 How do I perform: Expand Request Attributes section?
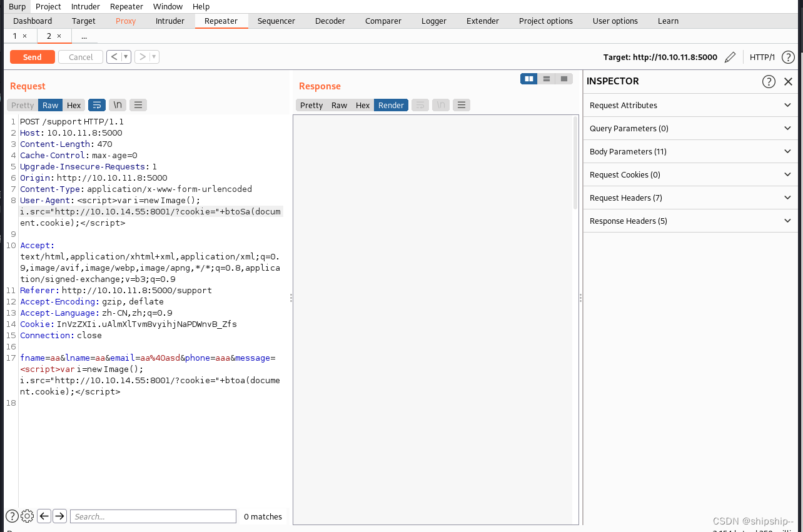point(691,105)
